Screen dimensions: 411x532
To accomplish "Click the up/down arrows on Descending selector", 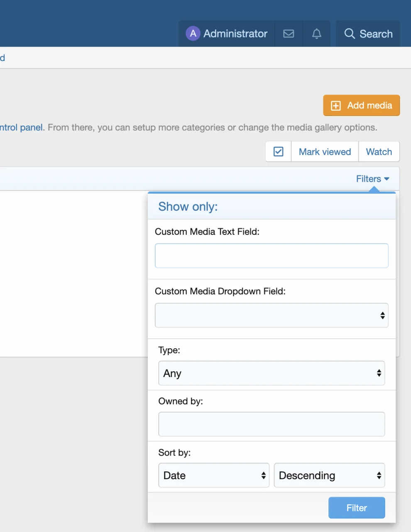I will [378, 475].
